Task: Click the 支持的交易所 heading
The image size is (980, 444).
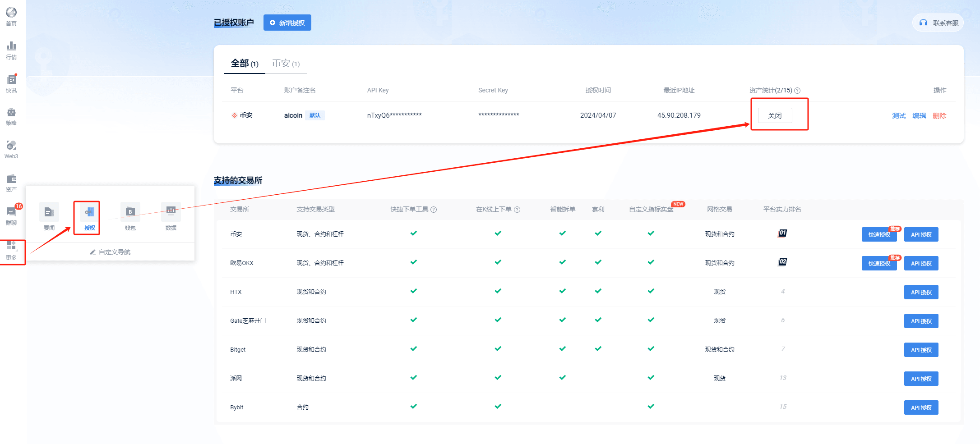Action: [x=238, y=180]
